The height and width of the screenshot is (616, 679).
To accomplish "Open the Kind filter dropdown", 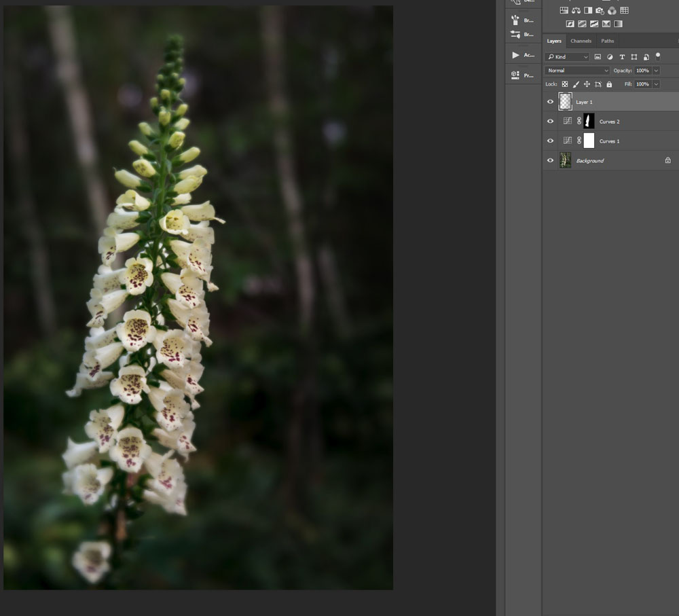I will click(x=568, y=57).
